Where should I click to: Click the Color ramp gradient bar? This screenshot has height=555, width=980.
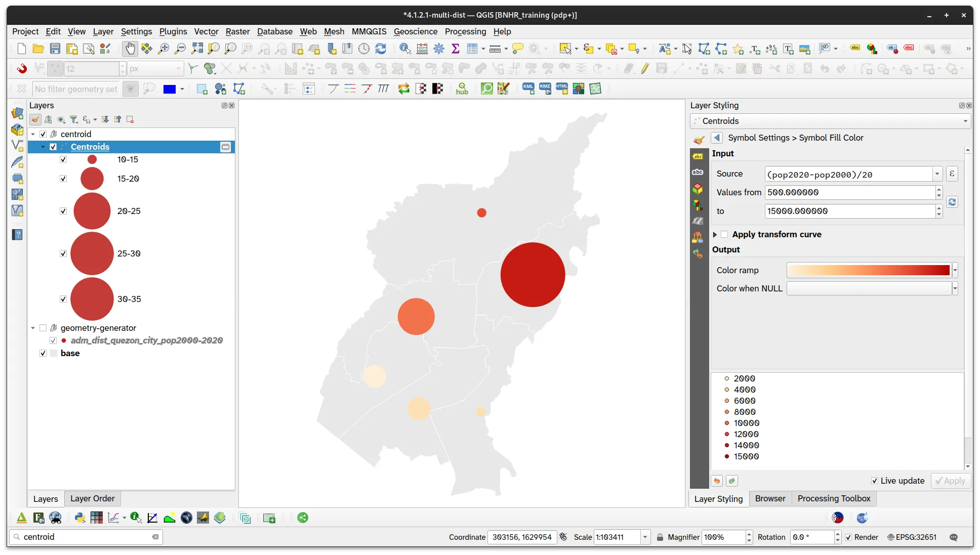869,270
